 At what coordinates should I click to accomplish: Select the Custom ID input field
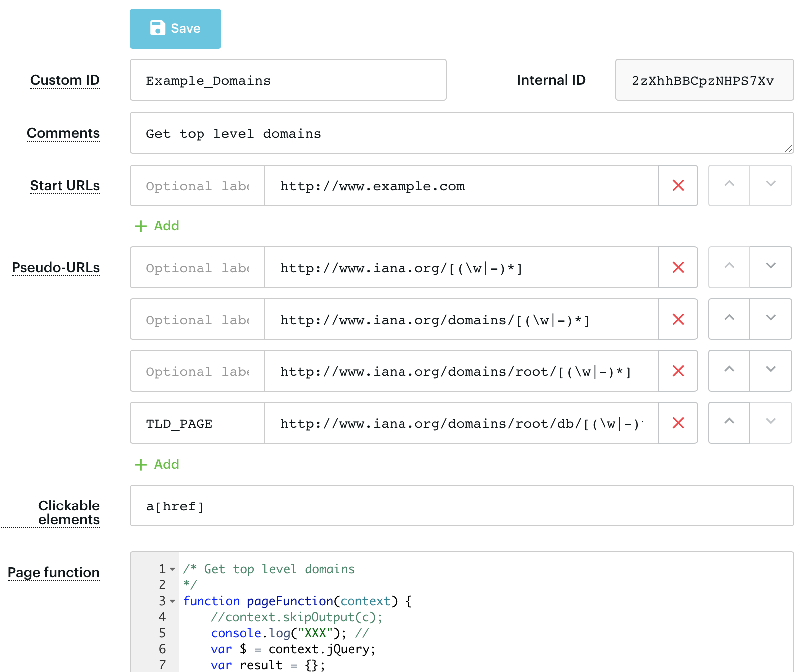tap(288, 80)
